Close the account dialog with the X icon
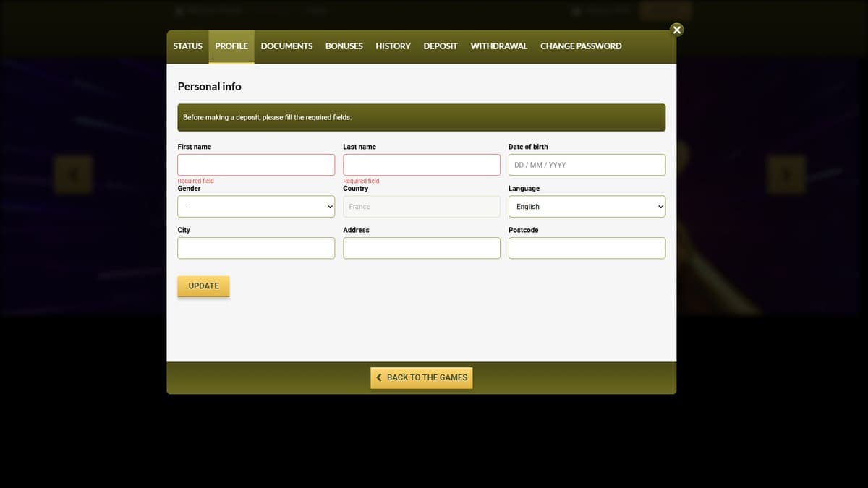The image size is (868, 488). (x=676, y=30)
